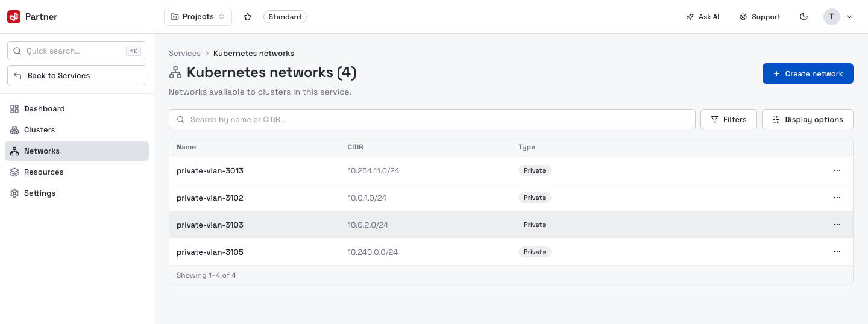Click Private badge for private-vlan-3013
Image resolution: width=868 pixels, height=324 pixels.
pos(535,170)
